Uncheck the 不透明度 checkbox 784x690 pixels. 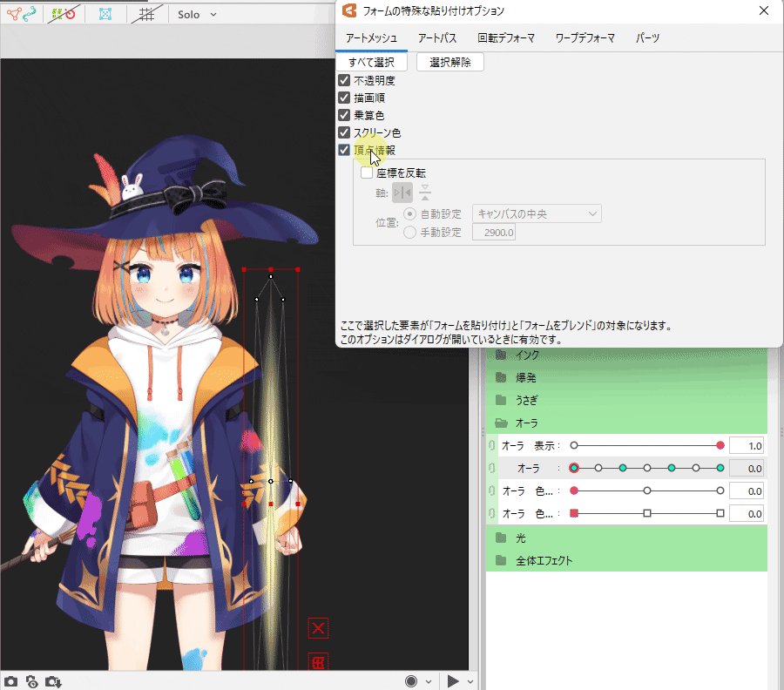pyautogui.click(x=344, y=80)
